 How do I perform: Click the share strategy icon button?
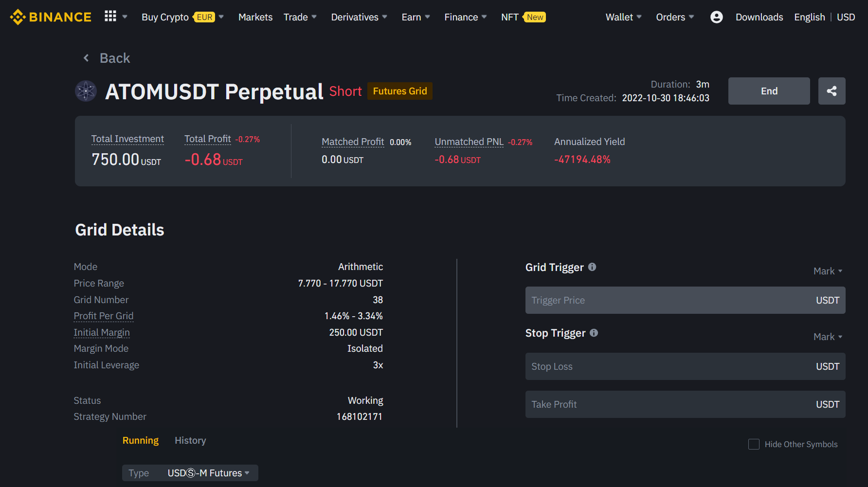(832, 91)
